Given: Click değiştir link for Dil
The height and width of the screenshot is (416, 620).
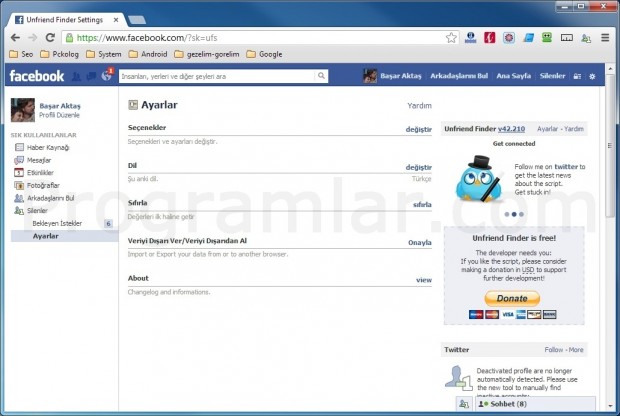Looking at the screenshot, I should [x=418, y=167].
